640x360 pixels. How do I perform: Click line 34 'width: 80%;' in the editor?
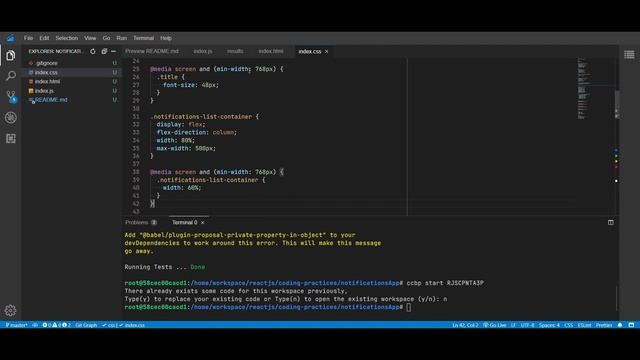click(176, 140)
